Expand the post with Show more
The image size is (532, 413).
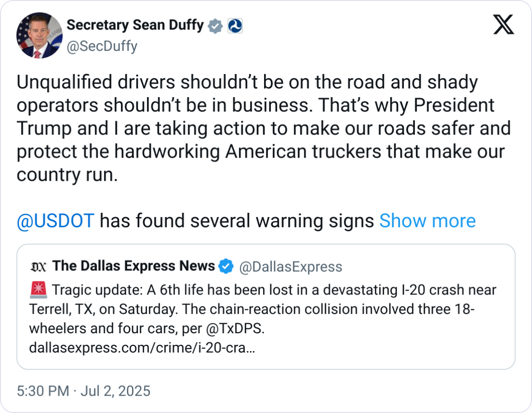(427, 221)
